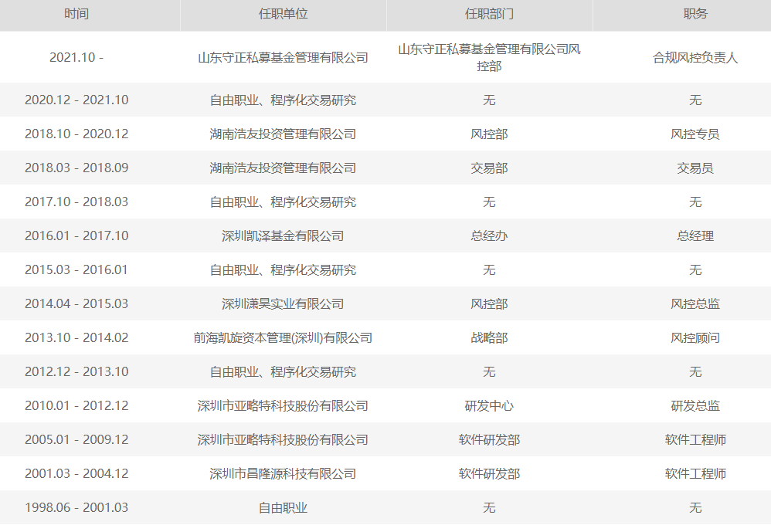Select 湖南浩友投资管理有限公司 in the 交易员 row
The width and height of the screenshot is (771, 532).
click(283, 168)
